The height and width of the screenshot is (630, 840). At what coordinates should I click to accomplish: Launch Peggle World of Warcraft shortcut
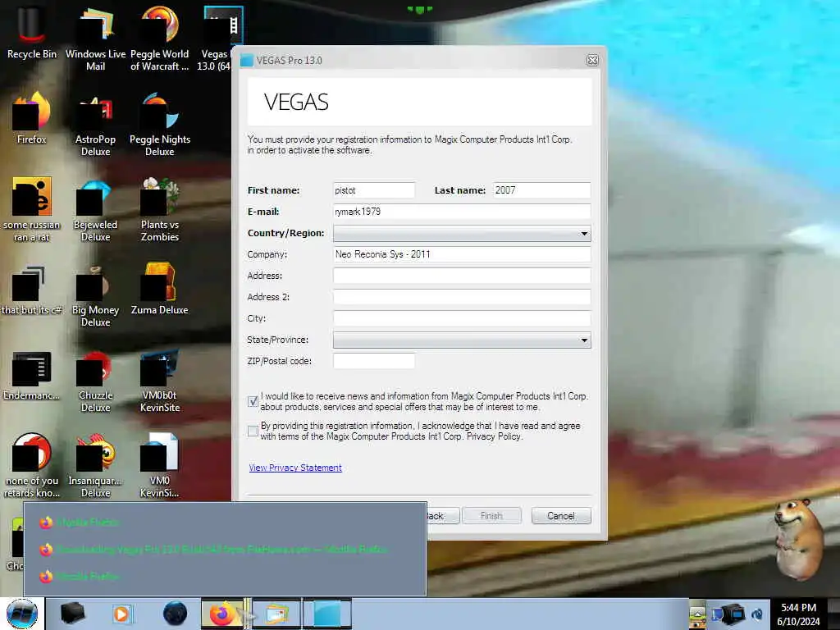[160, 39]
